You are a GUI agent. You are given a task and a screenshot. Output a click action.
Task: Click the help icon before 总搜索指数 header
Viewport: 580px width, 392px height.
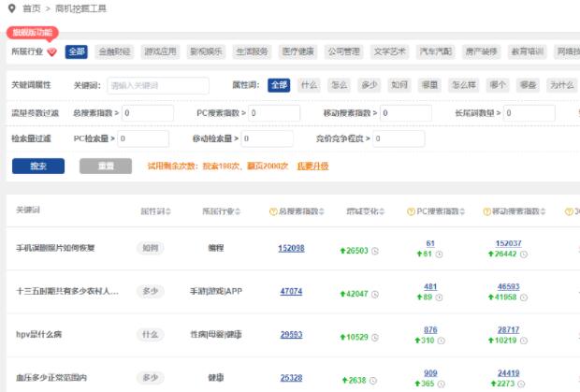tap(272, 211)
